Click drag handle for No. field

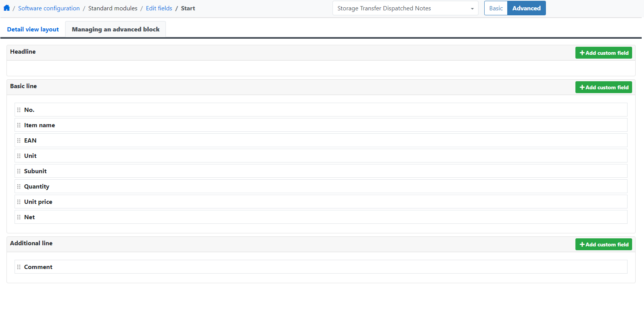point(19,110)
